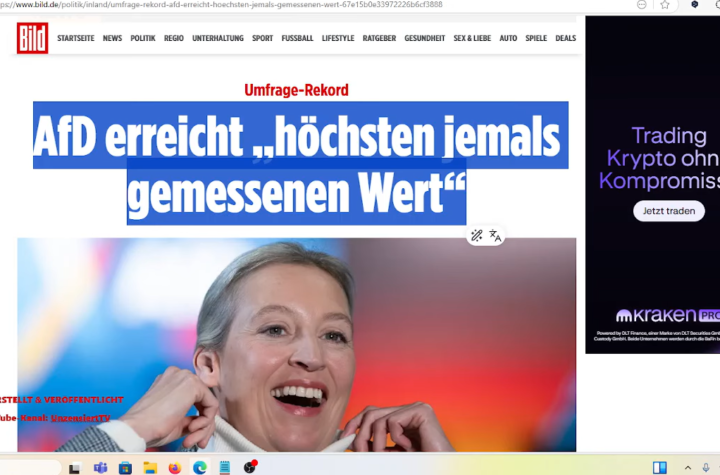Screen dimensions: 720x475
Task: Select the GESUNDHEIT navigation item
Action: [425, 38]
